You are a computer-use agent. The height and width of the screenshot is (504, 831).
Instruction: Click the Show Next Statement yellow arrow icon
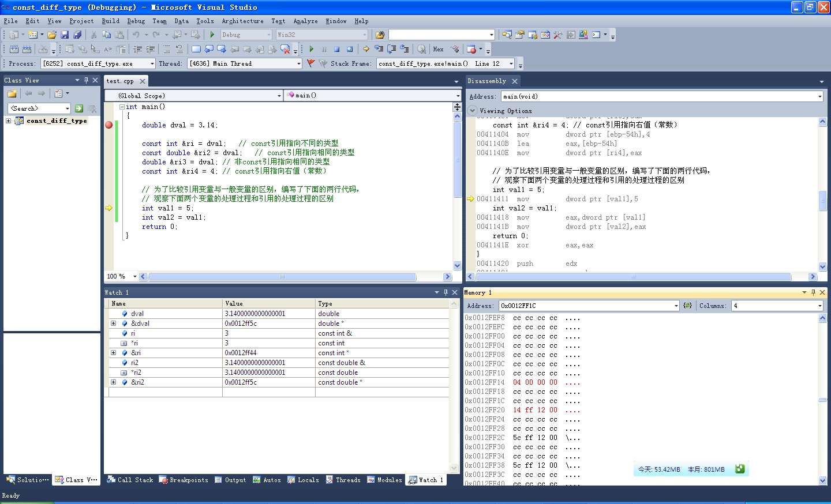click(x=366, y=49)
